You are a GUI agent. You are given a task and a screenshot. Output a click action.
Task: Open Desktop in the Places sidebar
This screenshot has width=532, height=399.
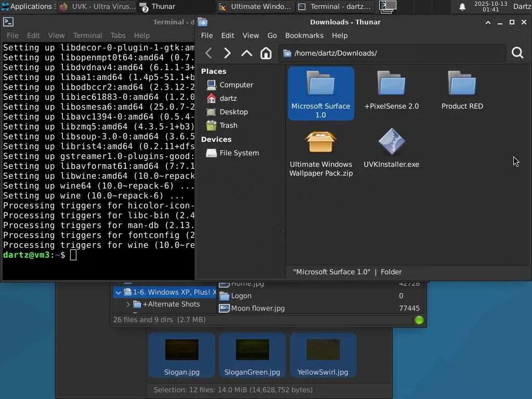pyautogui.click(x=227, y=112)
